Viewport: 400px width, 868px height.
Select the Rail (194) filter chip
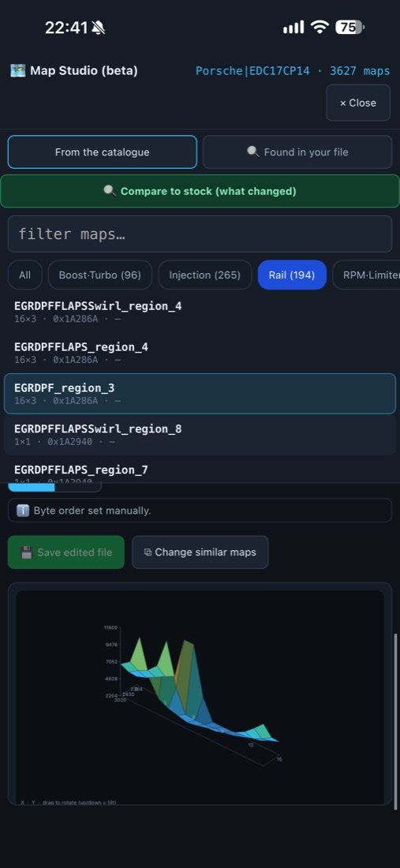pos(292,275)
